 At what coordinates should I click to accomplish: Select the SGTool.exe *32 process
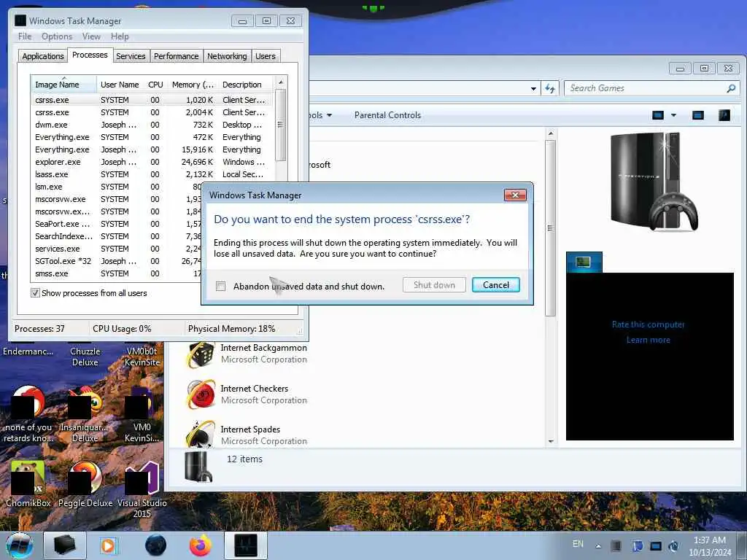(x=117, y=261)
